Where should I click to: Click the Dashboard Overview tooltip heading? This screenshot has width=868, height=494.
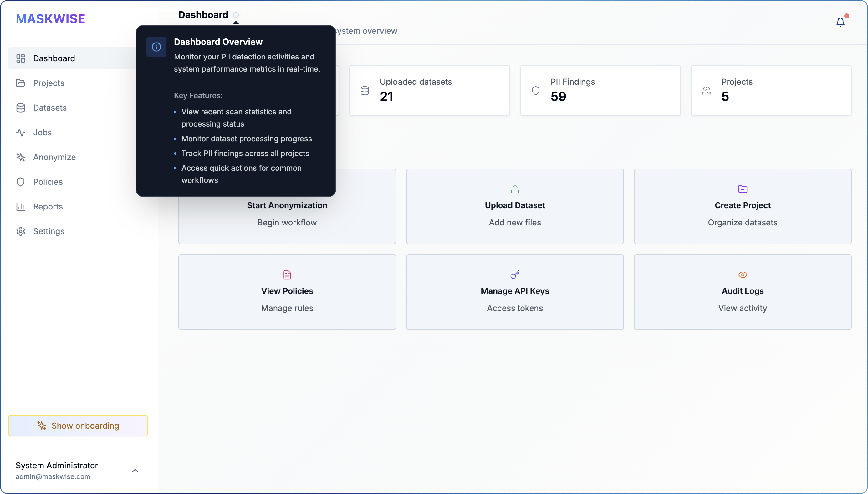pos(218,42)
